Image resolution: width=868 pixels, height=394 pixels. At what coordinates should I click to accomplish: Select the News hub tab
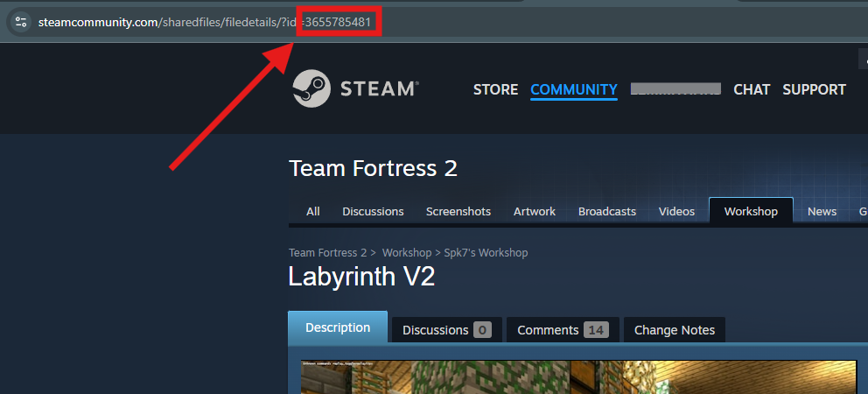point(822,211)
